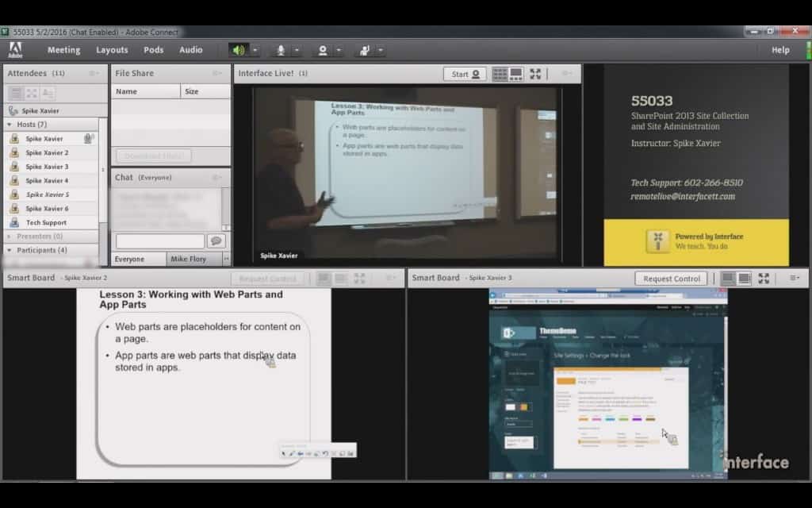Mute the speaker audio icon

click(238, 50)
